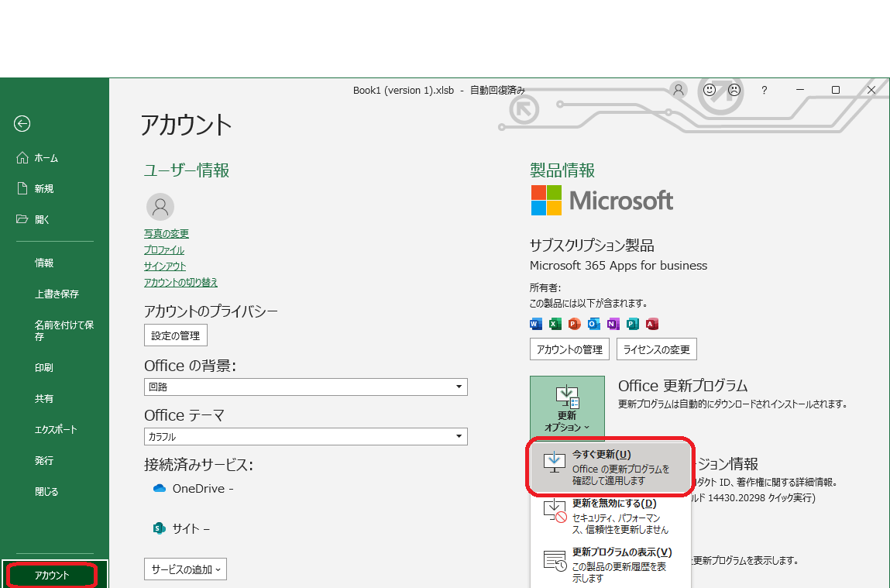Click the title bar account person icon
Screen dimensions: 890x588
[679, 90]
